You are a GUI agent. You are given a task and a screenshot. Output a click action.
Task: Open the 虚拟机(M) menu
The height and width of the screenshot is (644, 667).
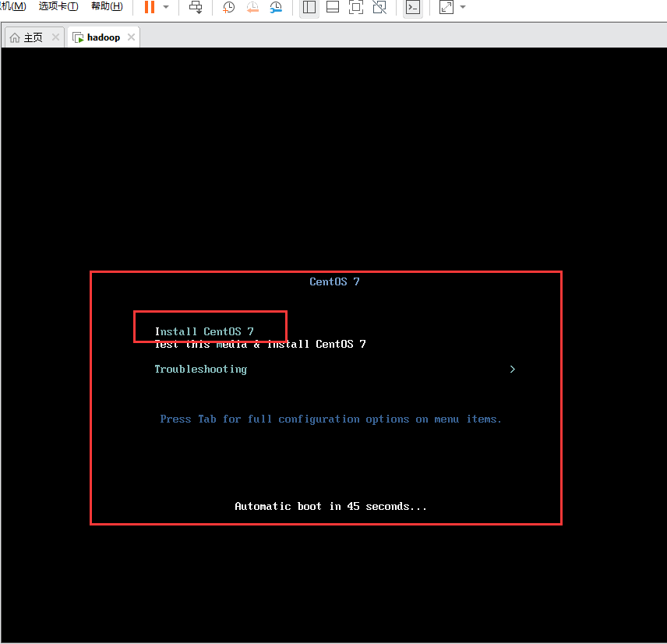coord(13,6)
